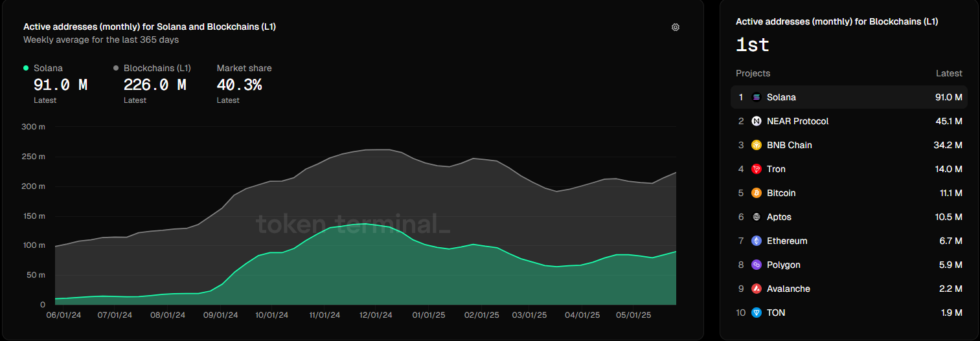This screenshot has width=980, height=341.
Task: Click the 250 m y-axis label
Action: 33,157
